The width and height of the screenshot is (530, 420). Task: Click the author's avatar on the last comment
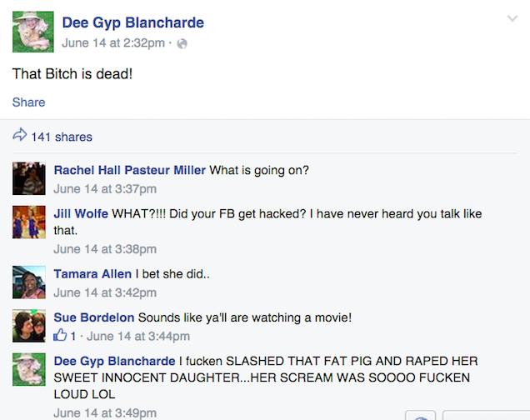tap(28, 369)
